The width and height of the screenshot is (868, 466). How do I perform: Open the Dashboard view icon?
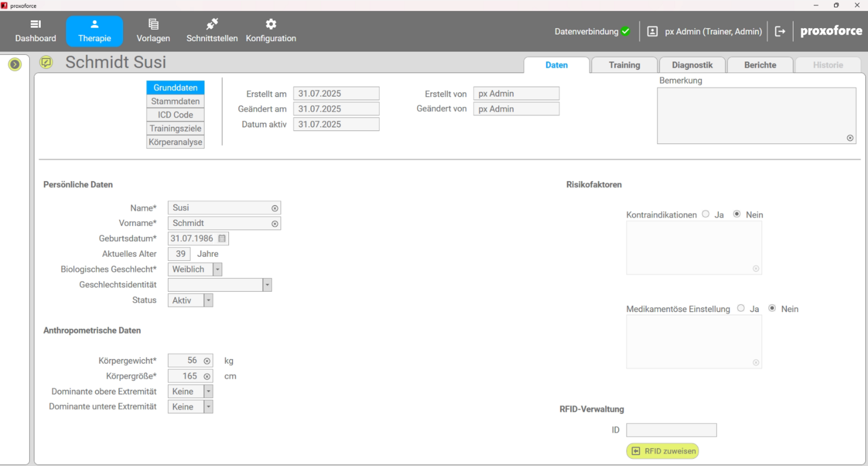point(35,24)
